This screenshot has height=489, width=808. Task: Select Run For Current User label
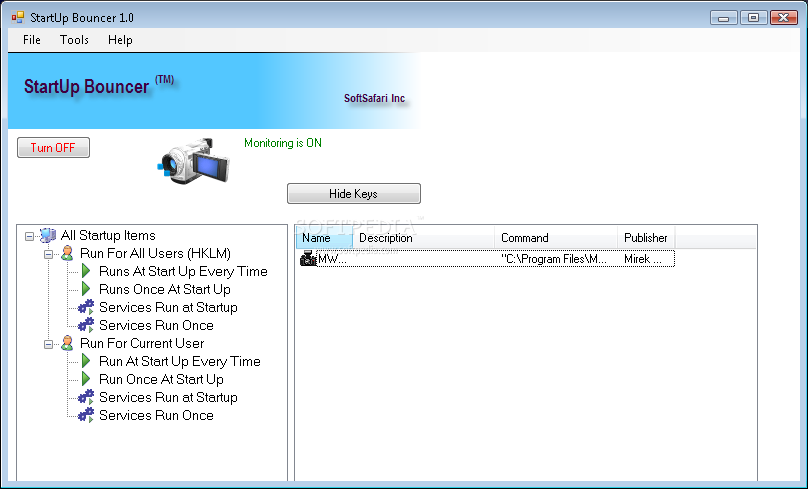point(142,344)
